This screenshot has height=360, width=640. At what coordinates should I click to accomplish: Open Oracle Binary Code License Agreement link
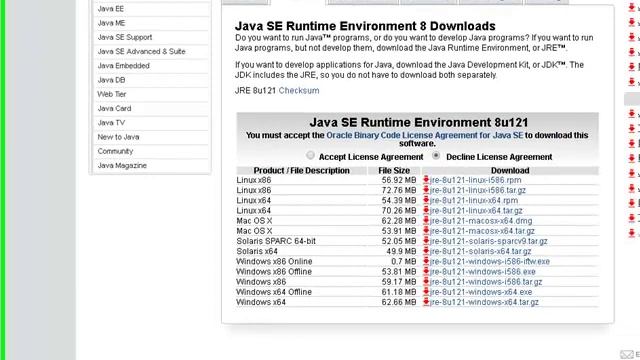pos(424,135)
